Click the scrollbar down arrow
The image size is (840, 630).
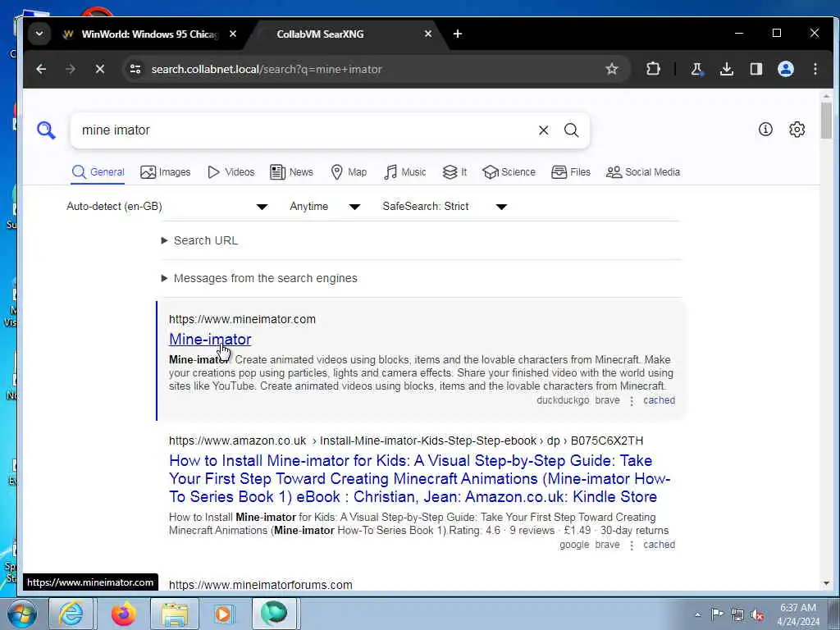(826, 583)
